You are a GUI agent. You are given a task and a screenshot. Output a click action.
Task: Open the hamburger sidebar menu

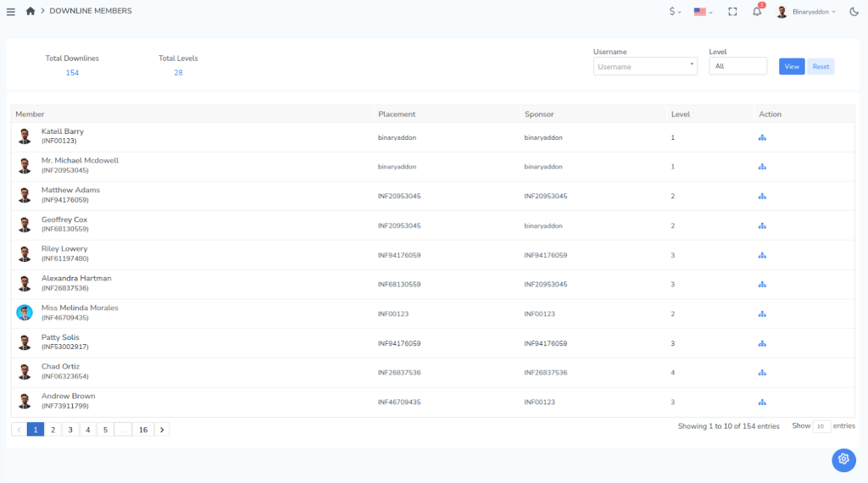click(x=11, y=11)
